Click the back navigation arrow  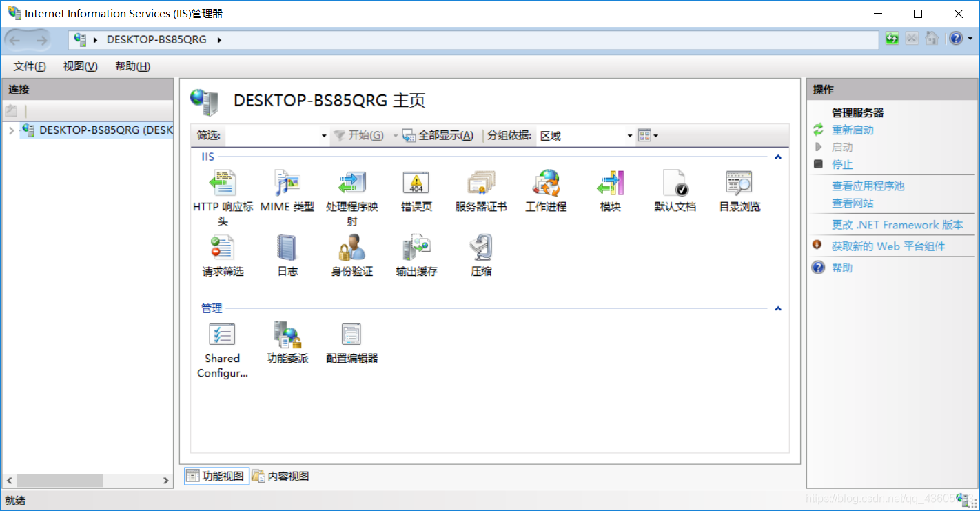14,40
